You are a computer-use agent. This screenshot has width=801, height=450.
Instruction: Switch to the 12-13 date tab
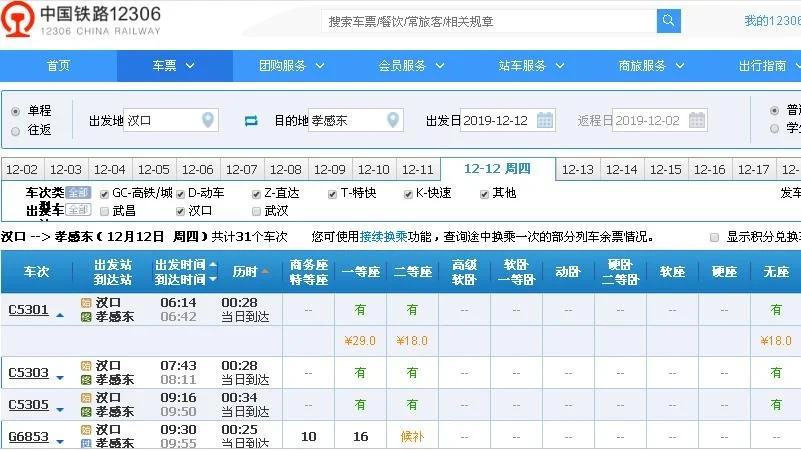point(578,169)
